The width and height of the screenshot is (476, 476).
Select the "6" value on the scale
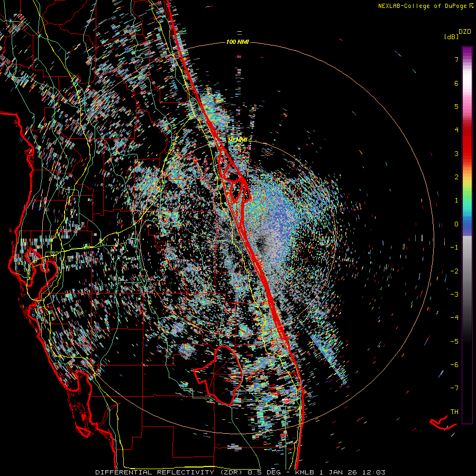coord(456,83)
